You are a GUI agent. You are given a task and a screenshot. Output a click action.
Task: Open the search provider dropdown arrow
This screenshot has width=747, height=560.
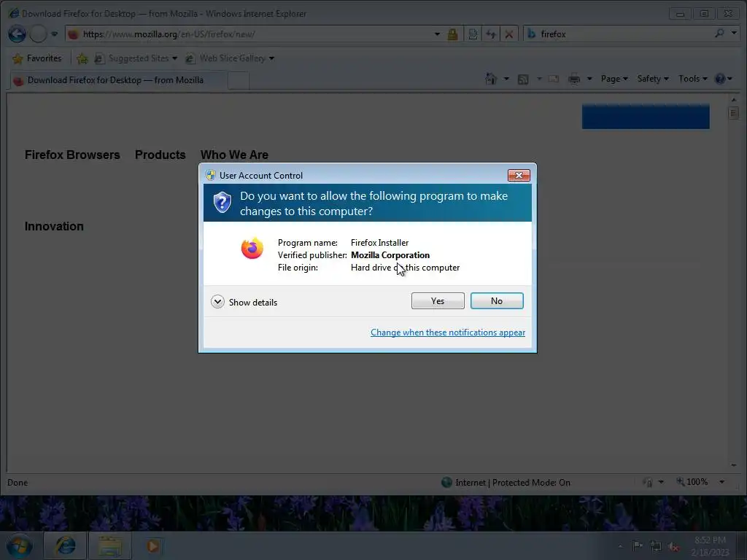(x=734, y=33)
